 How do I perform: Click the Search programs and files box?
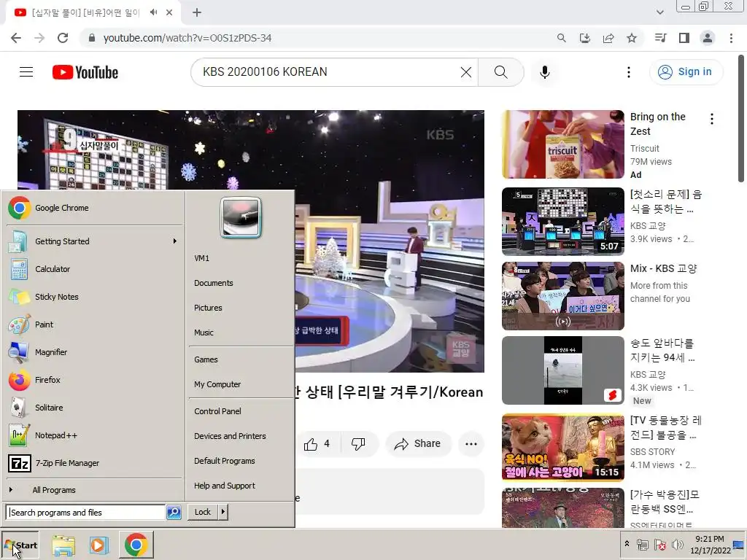(86, 513)
